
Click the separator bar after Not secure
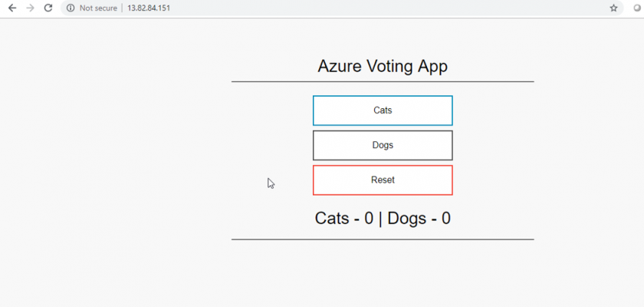(122, 8)
